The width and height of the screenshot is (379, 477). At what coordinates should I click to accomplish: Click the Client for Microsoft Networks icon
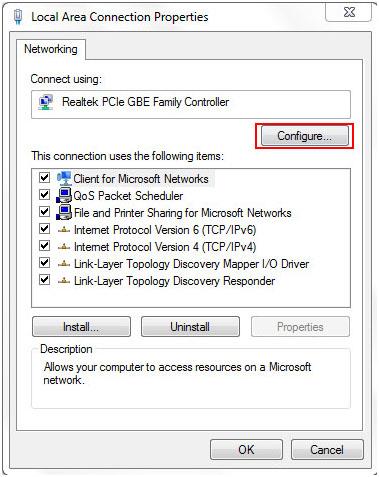pos(64,179)
